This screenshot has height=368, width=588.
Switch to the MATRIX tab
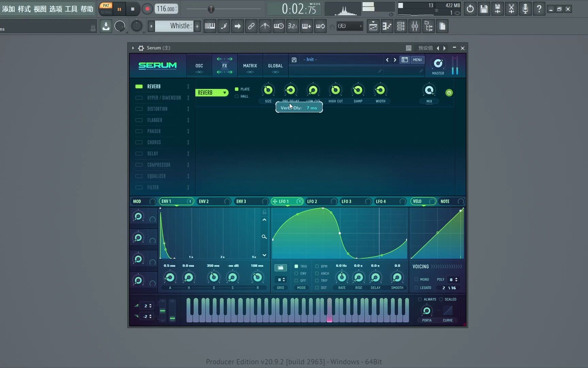pyautogui.click(x=250, y=66)
